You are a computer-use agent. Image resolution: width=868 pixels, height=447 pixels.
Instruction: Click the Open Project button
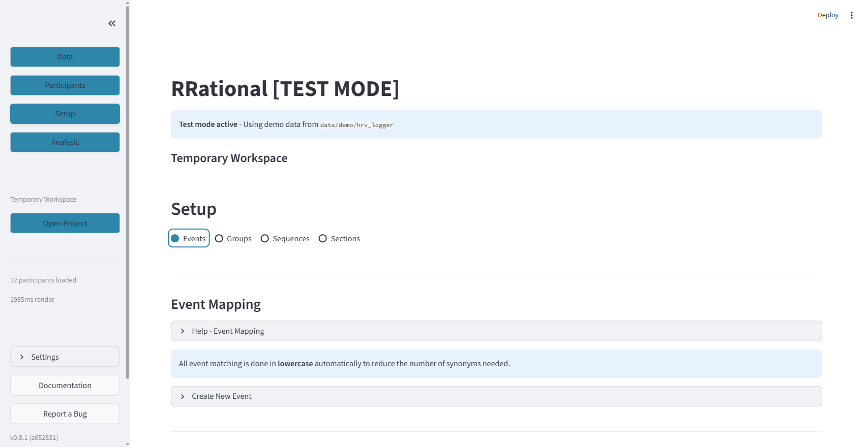65,223
